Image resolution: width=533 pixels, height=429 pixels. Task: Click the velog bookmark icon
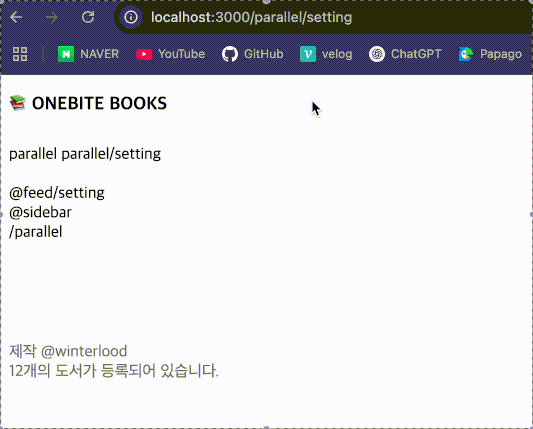pos(308,54)
